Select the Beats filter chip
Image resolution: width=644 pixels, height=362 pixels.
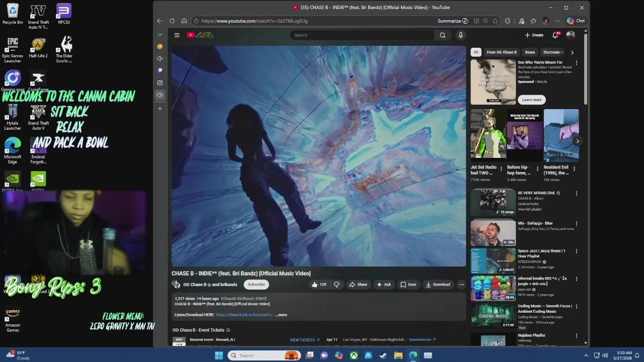[x=530, y=52]
